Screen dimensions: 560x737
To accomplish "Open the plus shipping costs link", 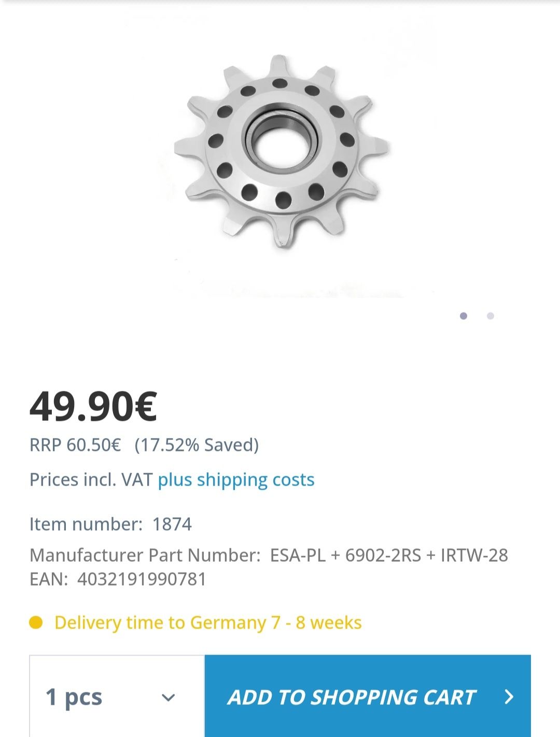I will 236,480.
